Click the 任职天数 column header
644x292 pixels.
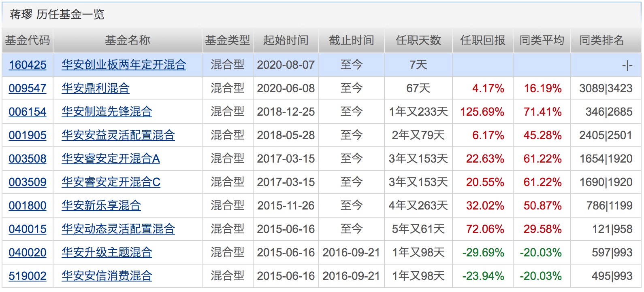click(x=418, y=40)
